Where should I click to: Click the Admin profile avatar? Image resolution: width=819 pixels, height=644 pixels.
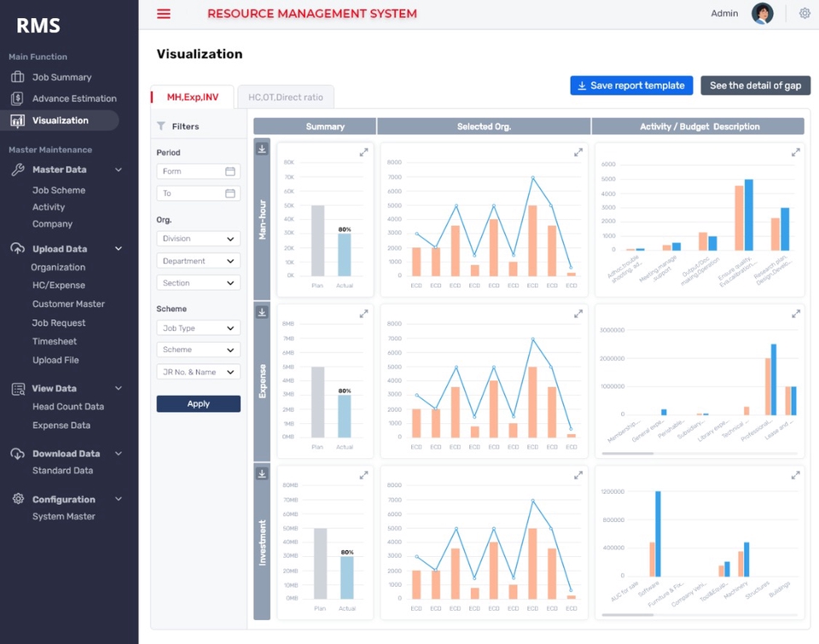[762, 14]
